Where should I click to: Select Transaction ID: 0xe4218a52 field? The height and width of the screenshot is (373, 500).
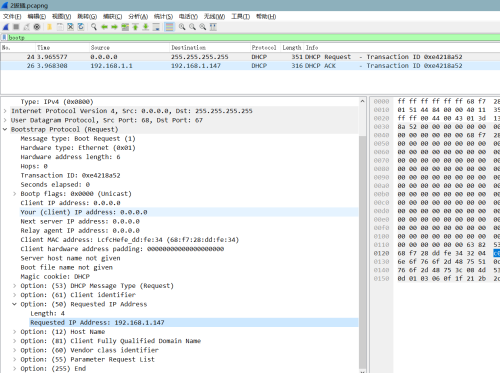(70, 175)
